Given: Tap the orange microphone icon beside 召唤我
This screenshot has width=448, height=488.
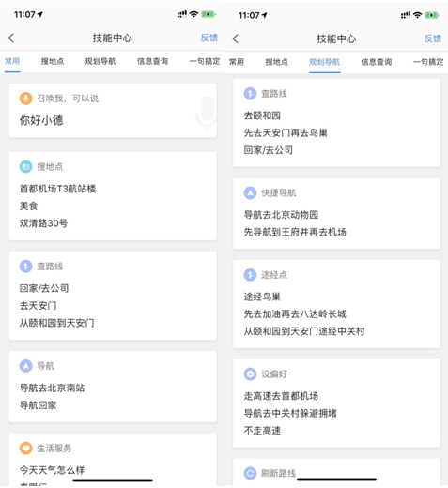Looking at the screenshot, I should (25, 99).
